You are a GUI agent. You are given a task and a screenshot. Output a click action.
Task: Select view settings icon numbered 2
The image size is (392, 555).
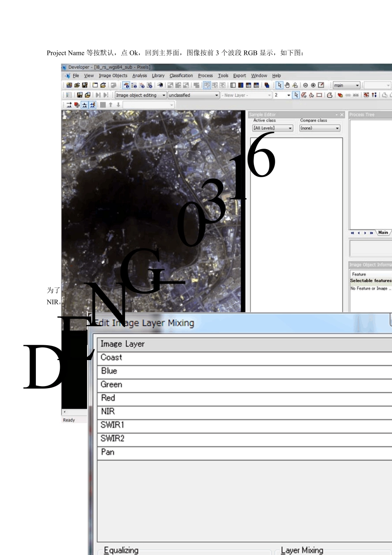point(134,85)
